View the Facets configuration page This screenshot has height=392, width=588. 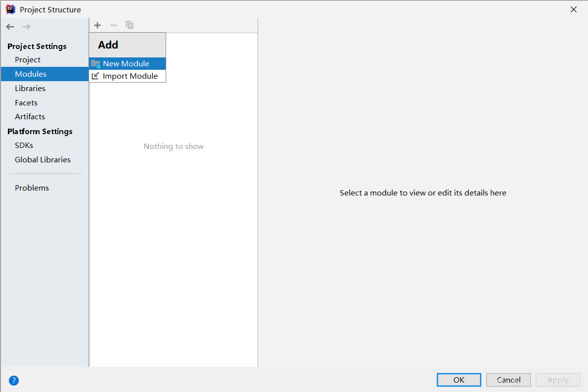[26, 102]
